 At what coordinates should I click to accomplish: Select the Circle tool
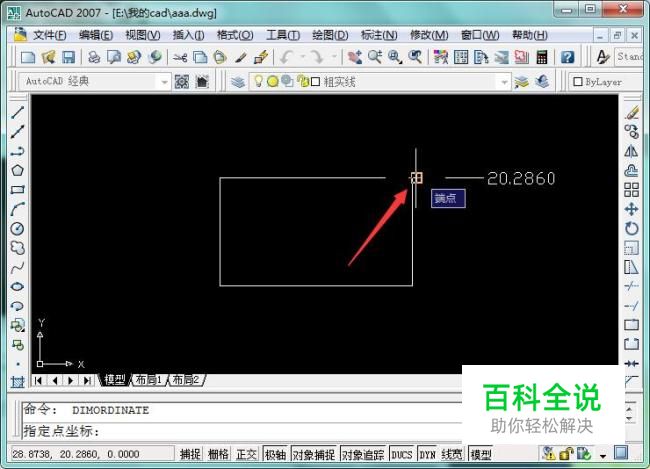pos(17,229)
